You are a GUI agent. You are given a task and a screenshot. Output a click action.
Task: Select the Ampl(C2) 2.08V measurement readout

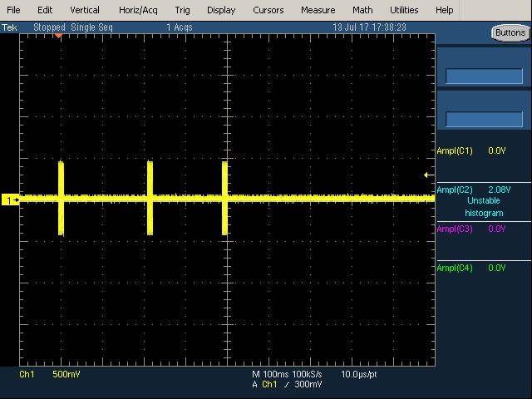tap(473, 190)
